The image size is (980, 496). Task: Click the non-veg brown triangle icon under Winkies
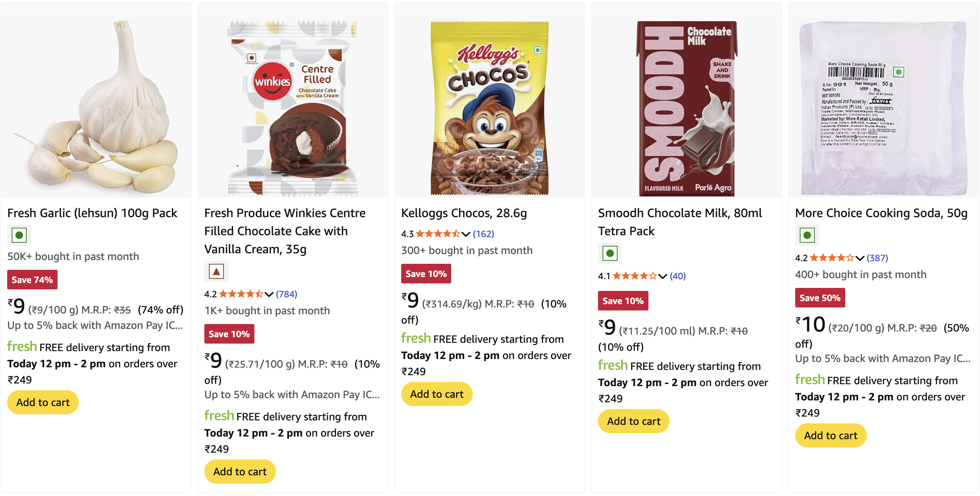point(216,271)
